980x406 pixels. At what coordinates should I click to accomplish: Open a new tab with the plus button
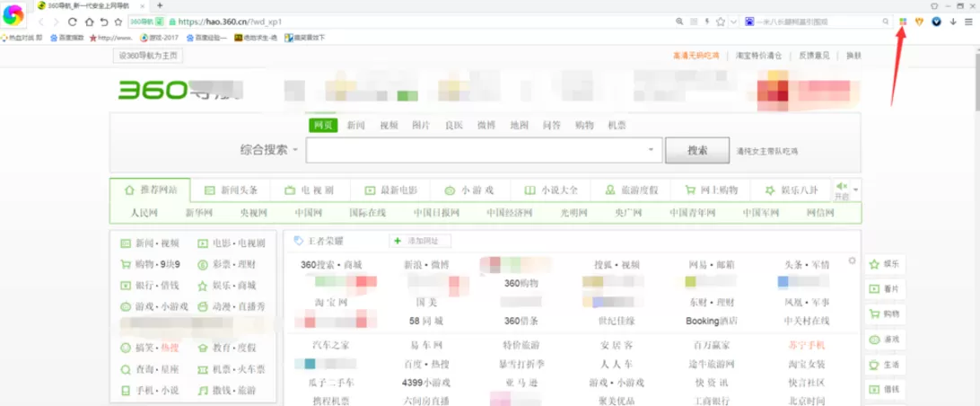pyautogui.click(x=160, y=5)
